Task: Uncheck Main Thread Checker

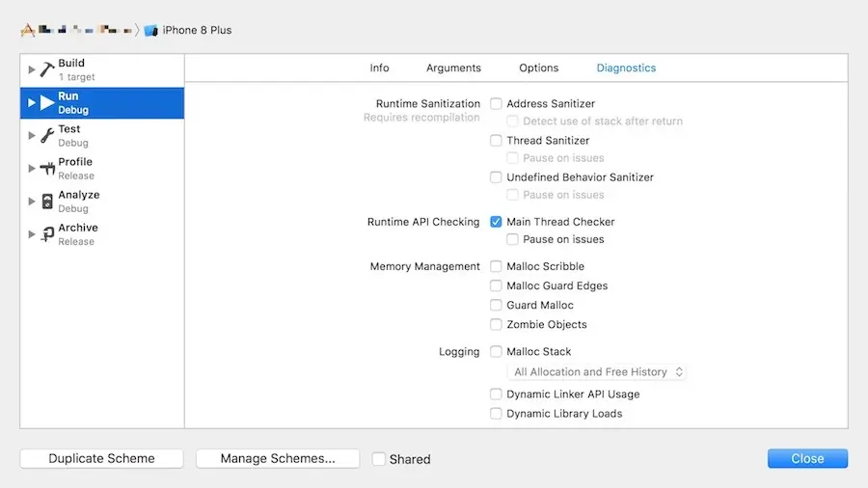Action: pyautogui.click(x=496, y=222)
